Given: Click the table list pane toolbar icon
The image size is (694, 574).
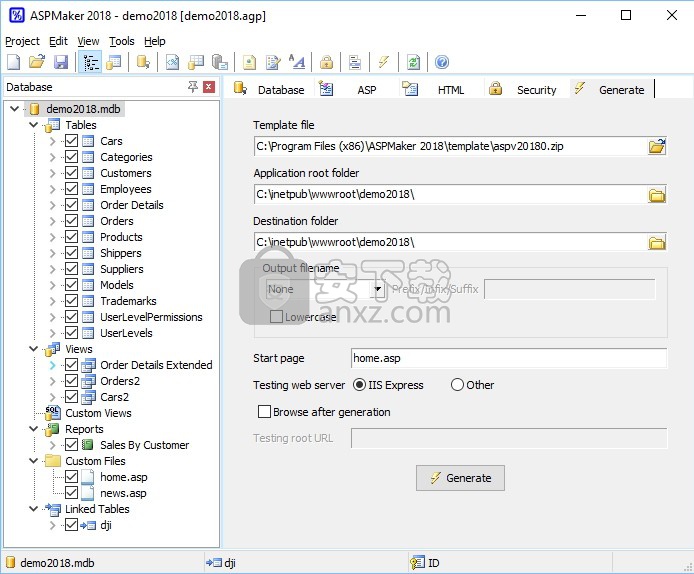Looking at the screenshot, I should pos(114,62).
